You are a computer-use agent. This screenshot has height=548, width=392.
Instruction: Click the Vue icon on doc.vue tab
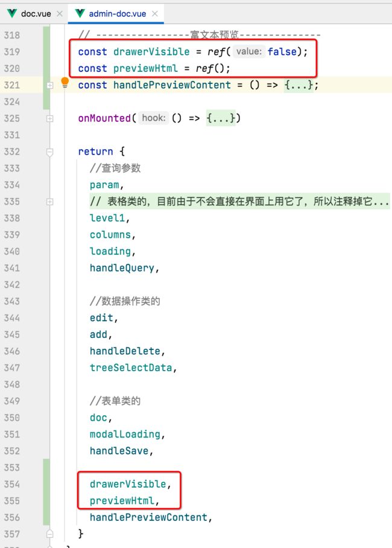pyautogui.click(x=12, y=14)
